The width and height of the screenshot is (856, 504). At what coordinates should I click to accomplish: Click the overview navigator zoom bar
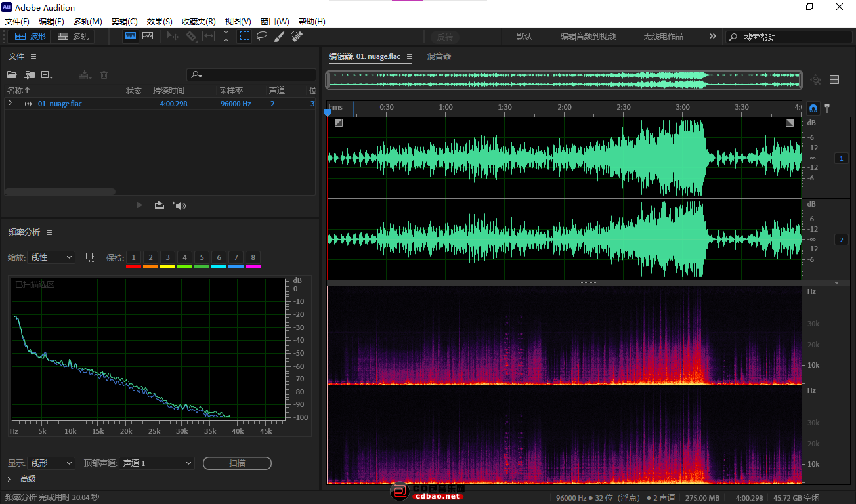click(x=565, y=80)
